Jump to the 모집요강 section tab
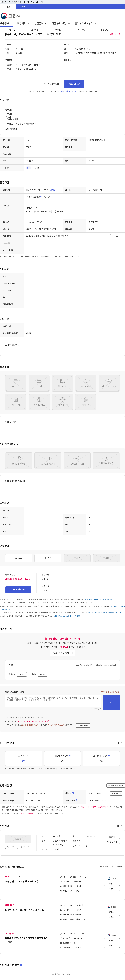125x980 pixels. (x=11, y=30)
